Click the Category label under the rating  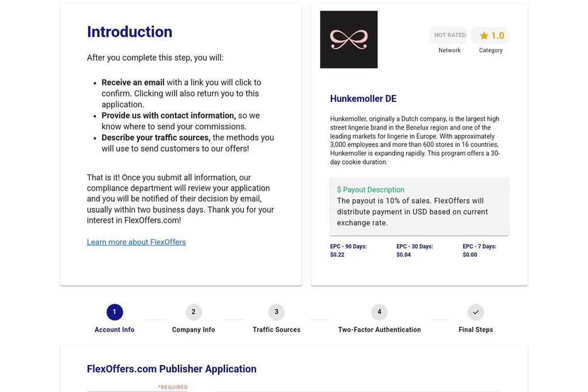point(491,50)
